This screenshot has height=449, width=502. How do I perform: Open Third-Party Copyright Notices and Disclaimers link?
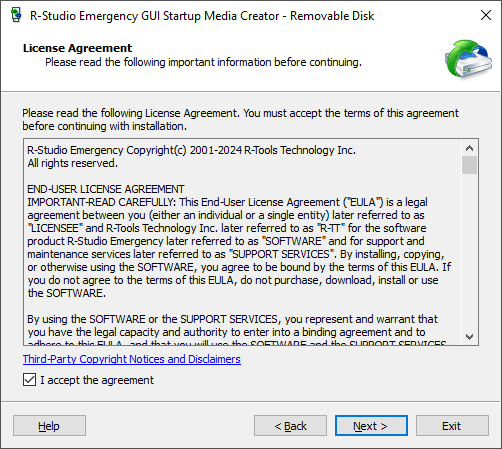pos(132,359)
